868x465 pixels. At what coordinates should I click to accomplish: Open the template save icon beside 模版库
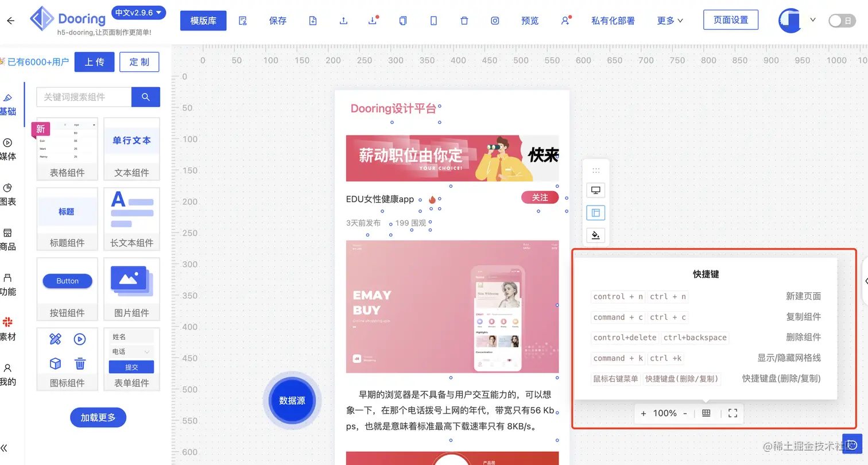pyautogui.click(x=243, y=21)
